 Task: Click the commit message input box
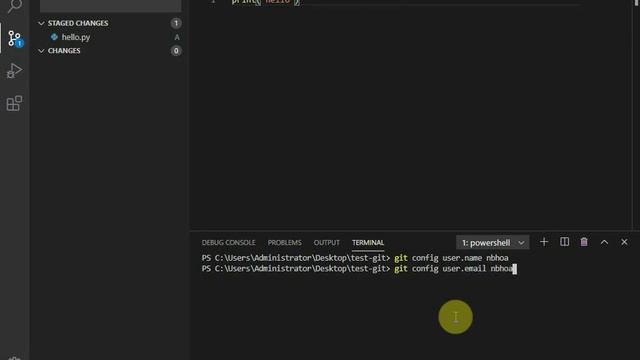click(x=110, y=6)
